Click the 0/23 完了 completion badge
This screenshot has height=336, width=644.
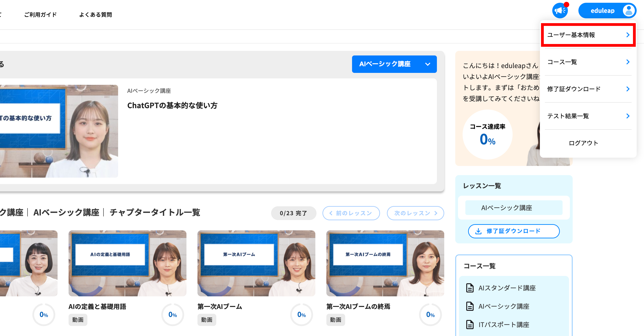(x=294, y=213)
